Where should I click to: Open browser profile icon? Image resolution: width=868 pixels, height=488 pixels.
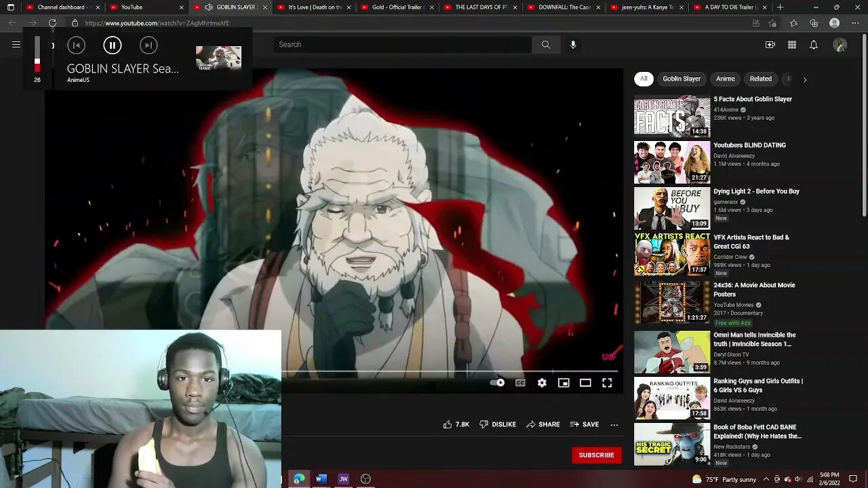coord(835,23)
